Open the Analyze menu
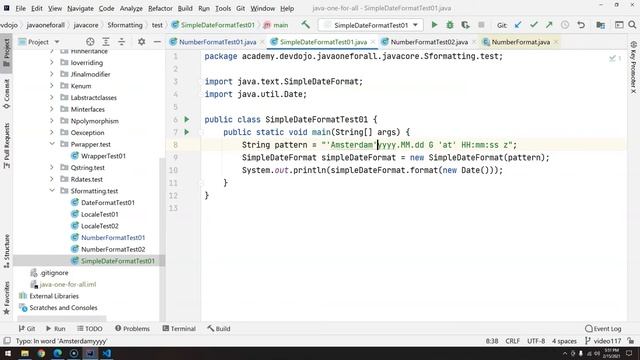The height and width of the screenshot is (360, 640). (131, 8)
